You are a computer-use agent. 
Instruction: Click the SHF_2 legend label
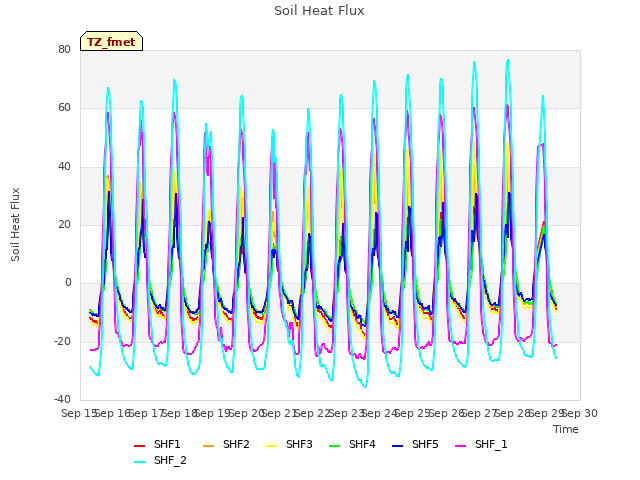(x=170, y=460)
